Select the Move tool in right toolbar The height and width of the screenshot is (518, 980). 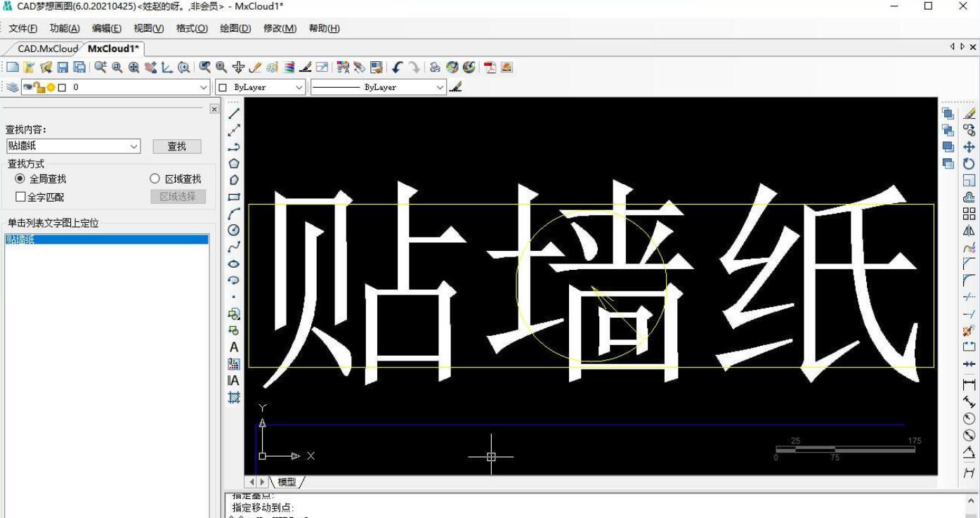tap(969, 147)
